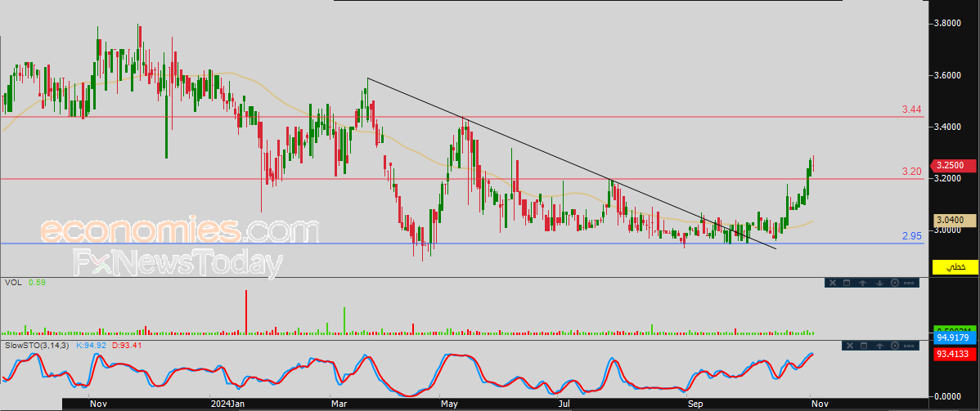Screen dimensions: 980x411
Task: Click the K:94.92 stochastic value
Action: (92, 345)
